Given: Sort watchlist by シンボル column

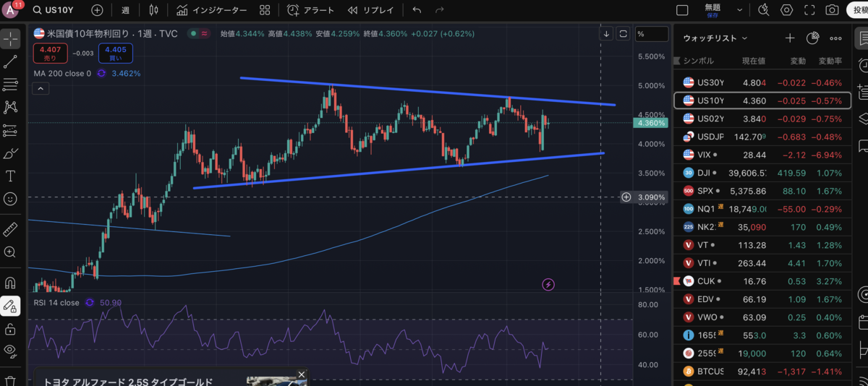Looking at the screenshot, I should [698, 61].
